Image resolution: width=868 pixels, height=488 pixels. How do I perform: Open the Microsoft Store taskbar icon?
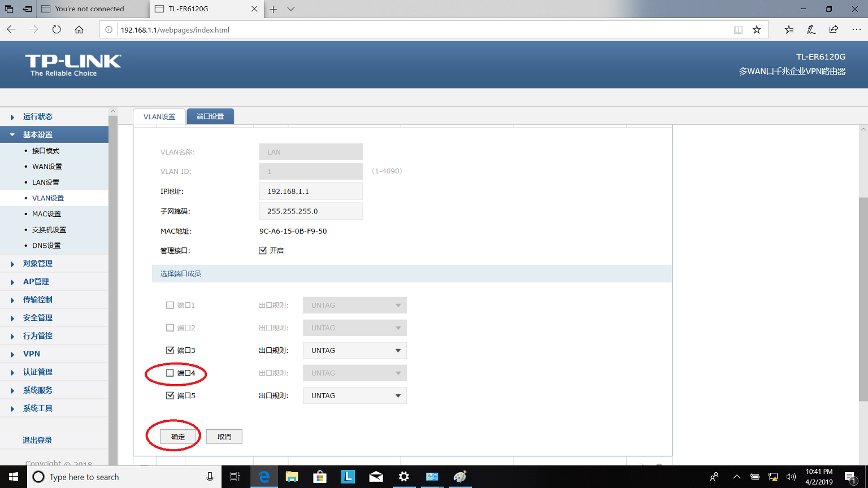[320, 477]
